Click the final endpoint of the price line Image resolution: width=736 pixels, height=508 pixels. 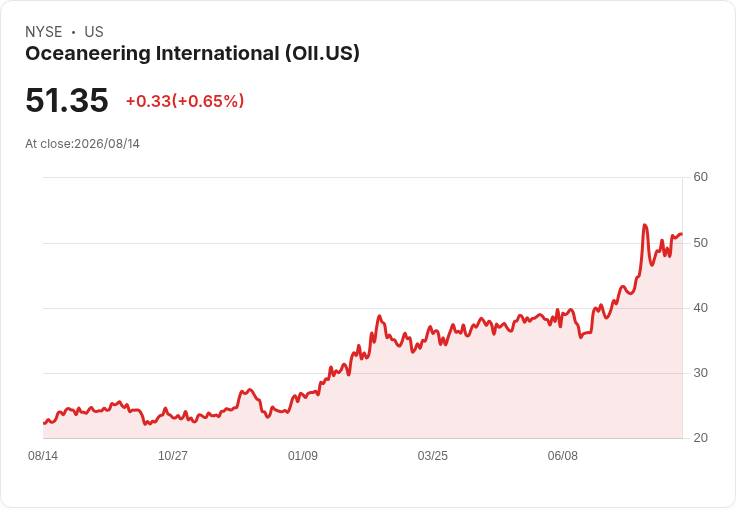coord(682,234)
